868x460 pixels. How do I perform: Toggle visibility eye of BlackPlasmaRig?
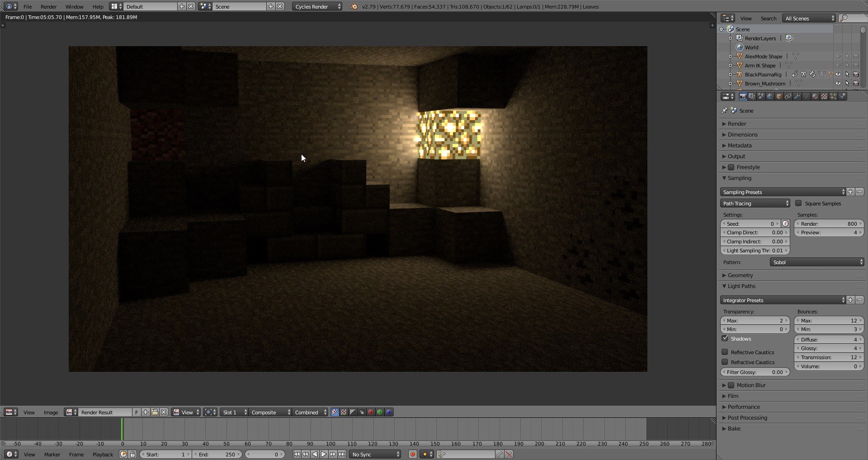point(838,74)
